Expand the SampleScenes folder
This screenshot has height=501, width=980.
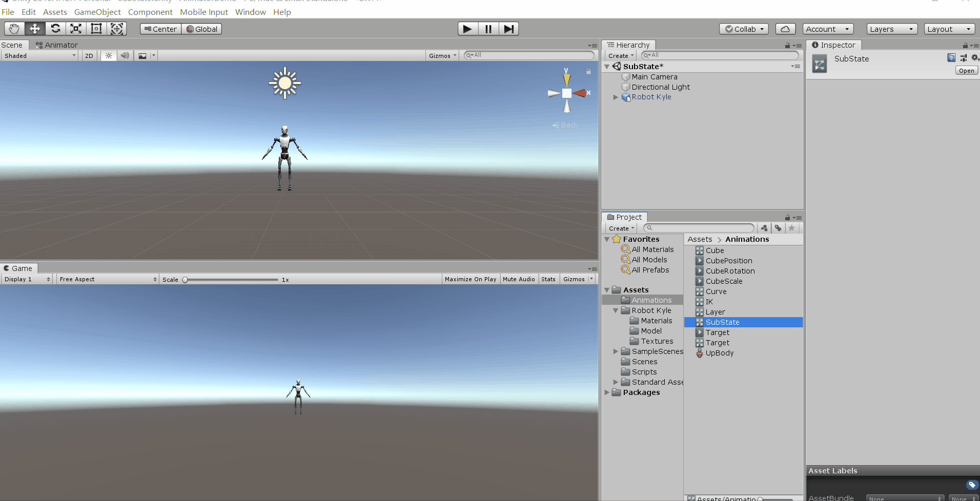616,351
